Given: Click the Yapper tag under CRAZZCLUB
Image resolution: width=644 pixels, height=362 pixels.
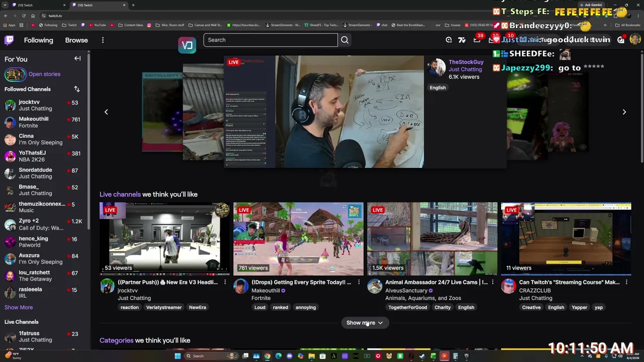Looking at the screenshot, I should pyautogui.click(x=579, y=307).
